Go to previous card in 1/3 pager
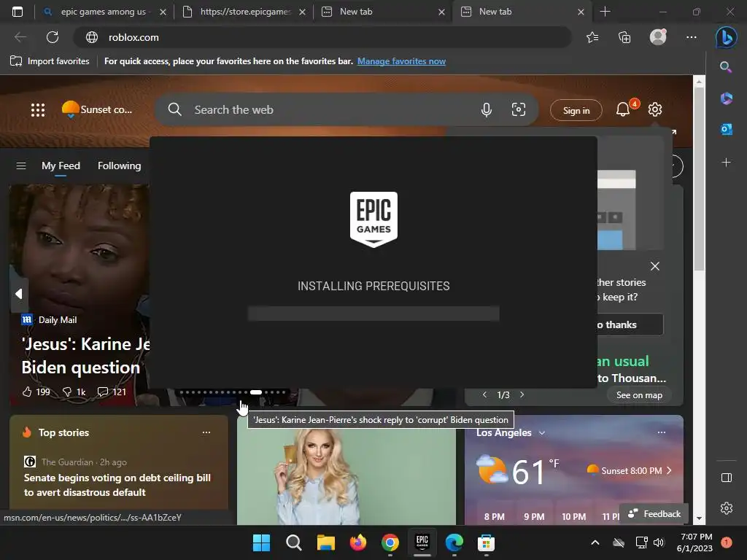The width and height of the screenshot is (747, 560). click(484, 394)
